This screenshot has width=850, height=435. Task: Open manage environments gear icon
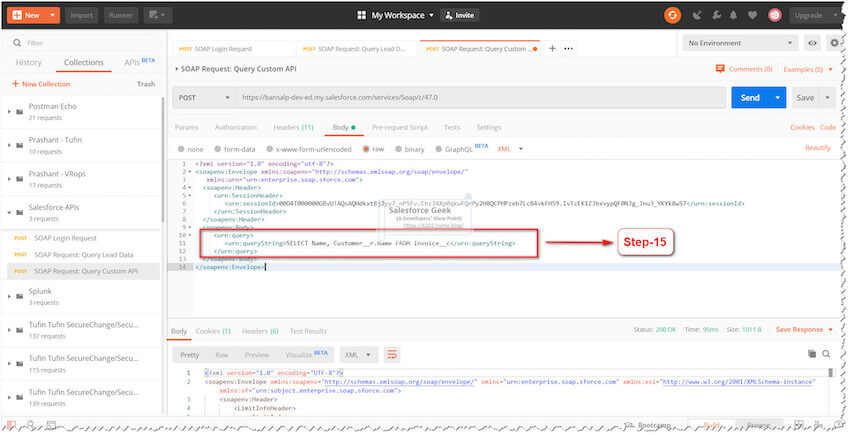pos(834,43)
